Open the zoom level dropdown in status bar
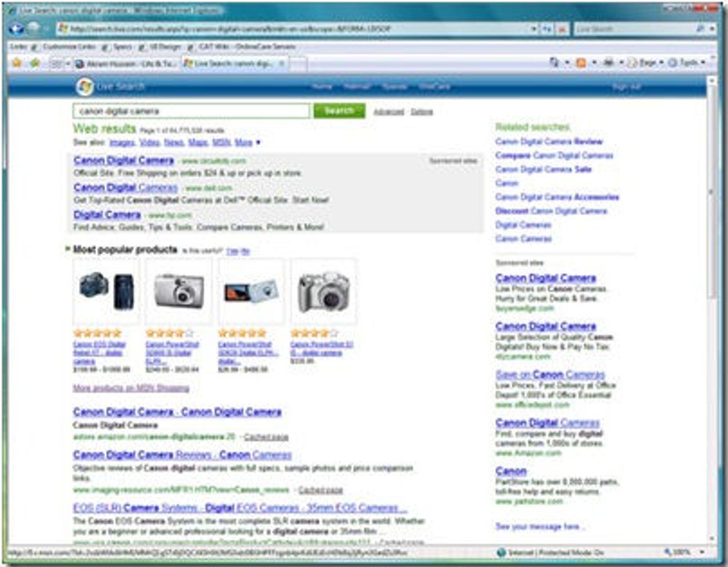This screenshot has width=728, height=567. tap(703, 552)
